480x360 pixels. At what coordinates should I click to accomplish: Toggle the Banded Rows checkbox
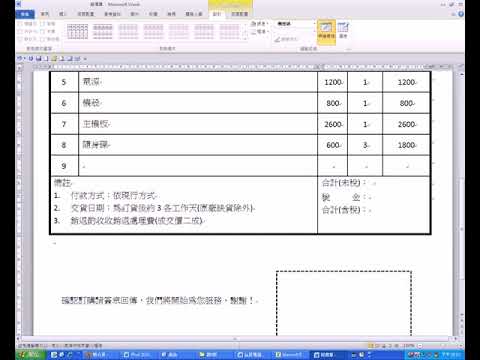click(26, 39)
